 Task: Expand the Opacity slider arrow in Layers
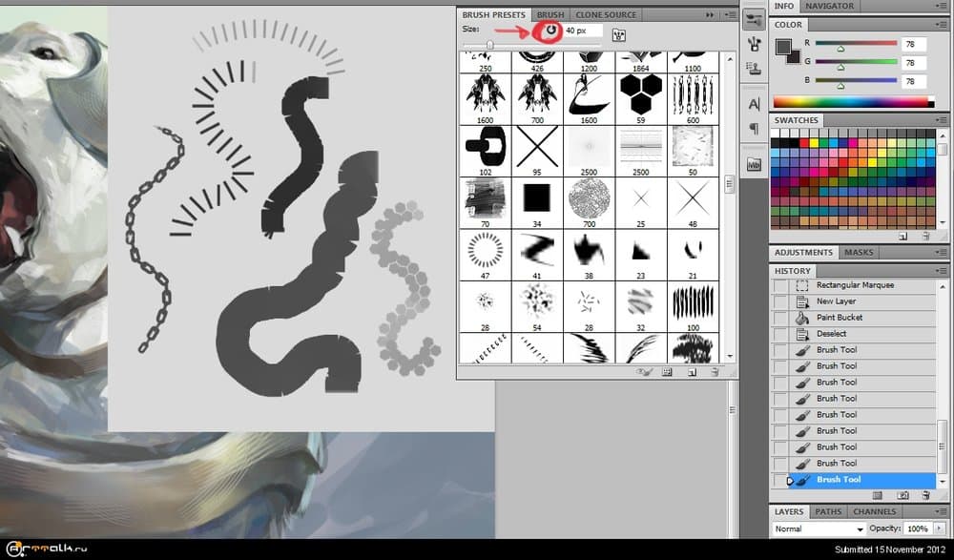[939, 529]
